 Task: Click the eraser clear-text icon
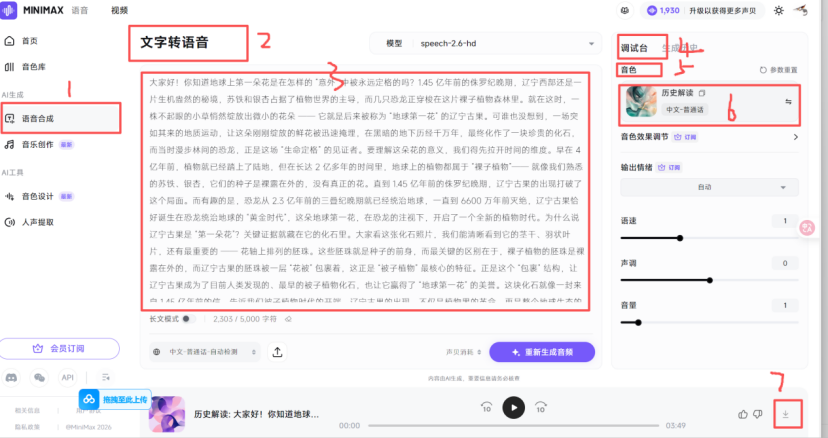tap(288, 319)
